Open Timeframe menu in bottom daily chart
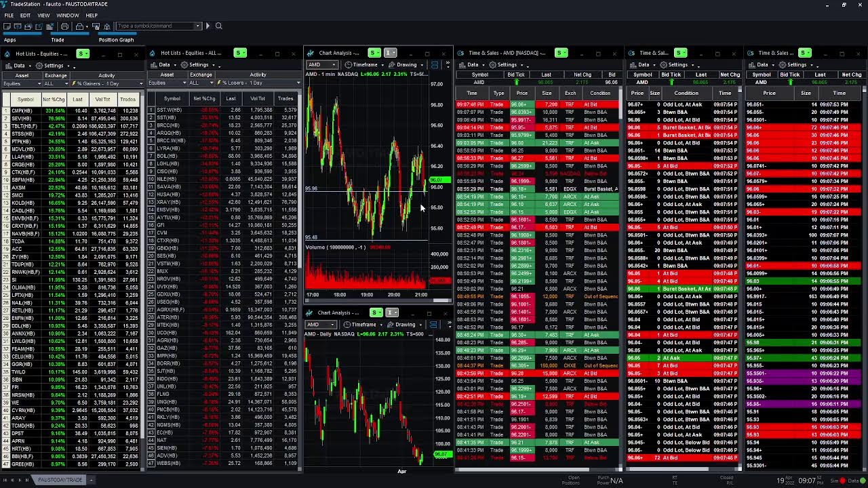This screenshot has width=868, height=488. (363, 325)
